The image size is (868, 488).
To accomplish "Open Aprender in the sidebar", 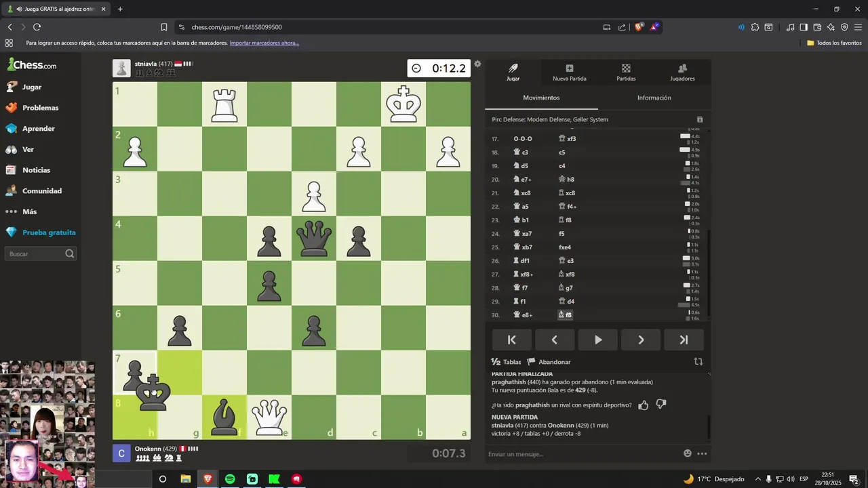I will pos(31,129).
